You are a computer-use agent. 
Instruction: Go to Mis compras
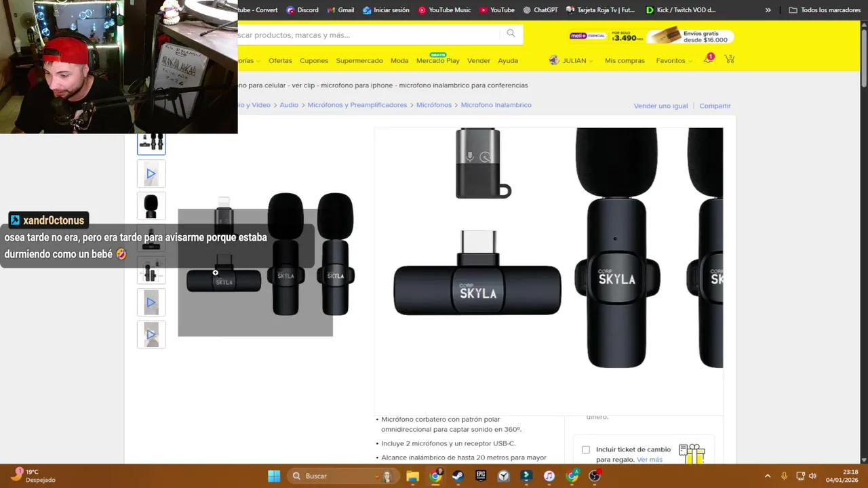625,60
